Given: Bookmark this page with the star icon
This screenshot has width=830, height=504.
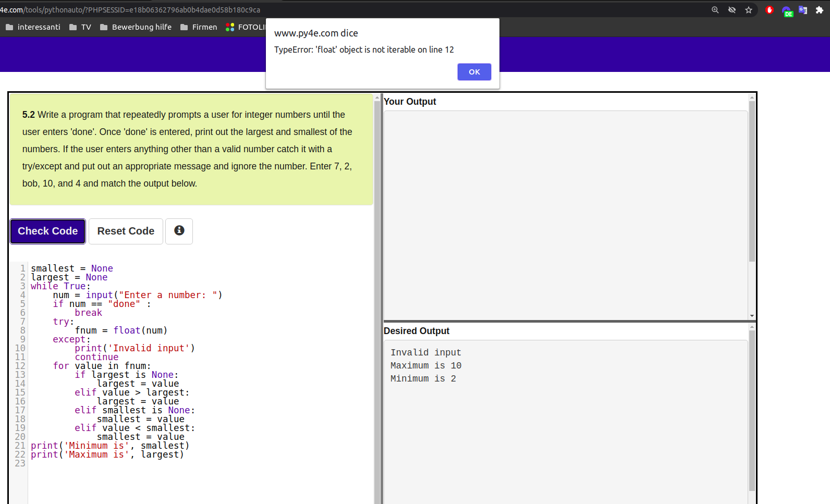Looking at the screenshot, I should click(x=749, y=10).
